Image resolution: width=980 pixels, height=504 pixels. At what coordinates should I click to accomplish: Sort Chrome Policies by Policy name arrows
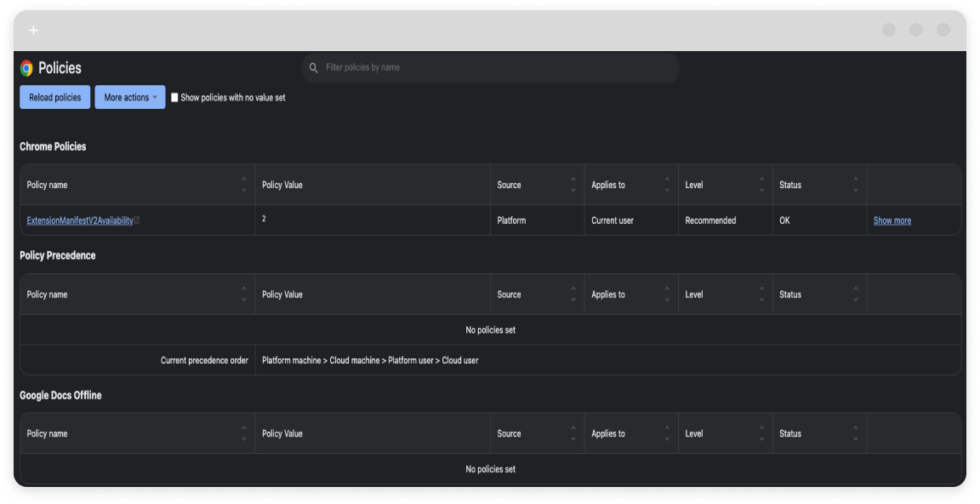(244, 185)
